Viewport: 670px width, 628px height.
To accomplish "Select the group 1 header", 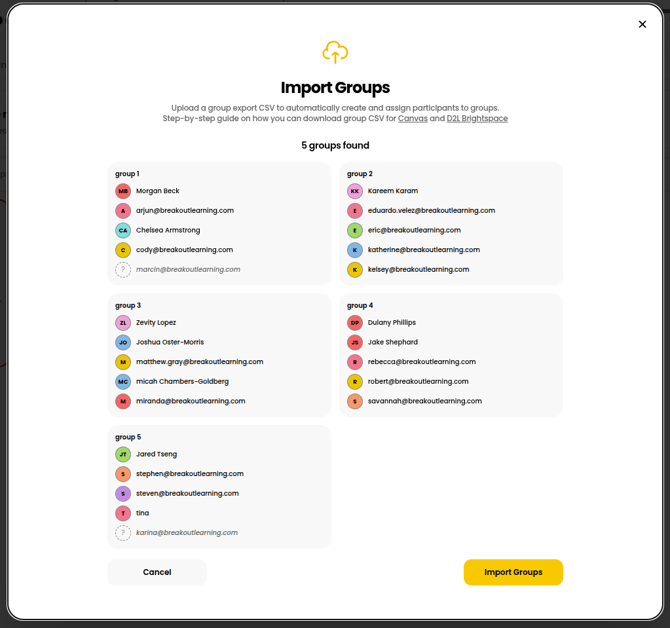I will click(127, 174).
